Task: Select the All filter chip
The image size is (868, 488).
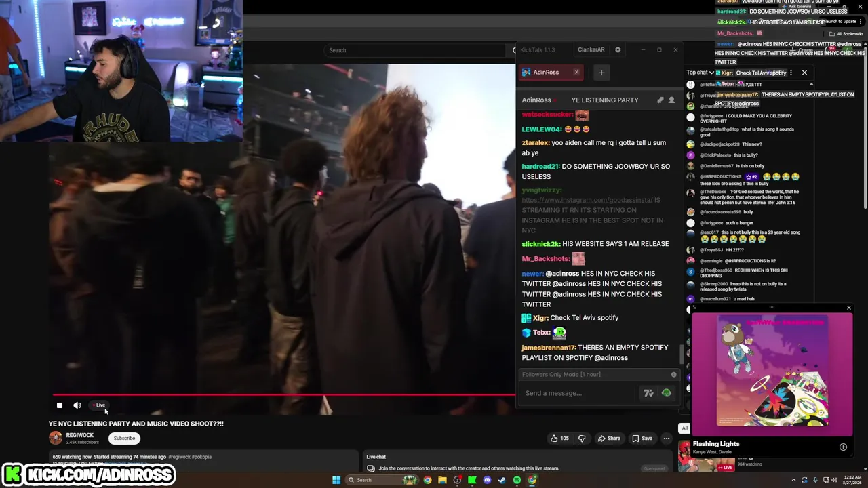Action: (684, 428)
